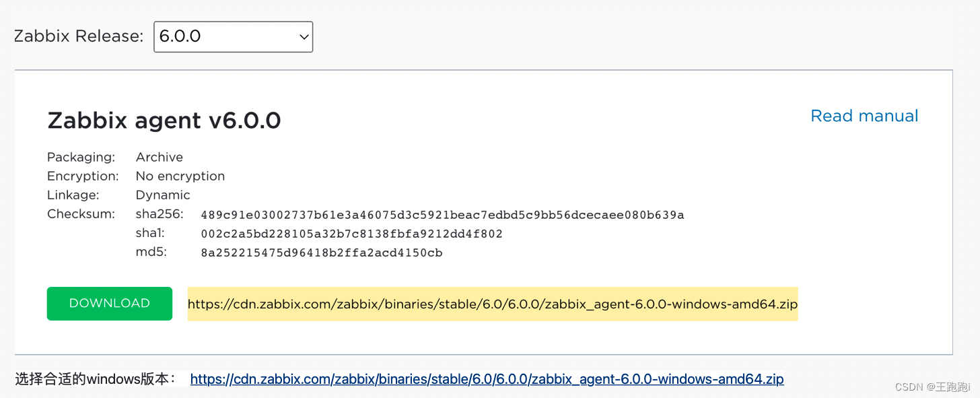Screen dimensions: 980x398
Task: Expand the release selector showing 6.0.0
Action: 233,36
